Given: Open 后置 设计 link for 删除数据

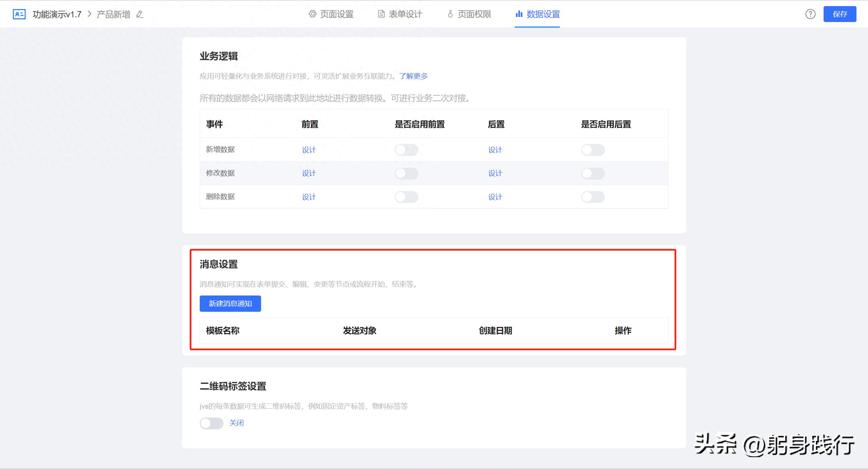Looking at the screenshot, I should 495,197.
